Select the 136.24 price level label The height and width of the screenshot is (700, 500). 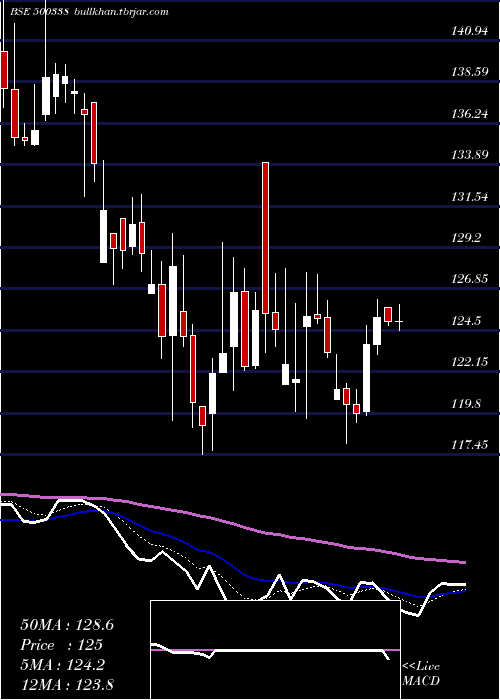469,114
